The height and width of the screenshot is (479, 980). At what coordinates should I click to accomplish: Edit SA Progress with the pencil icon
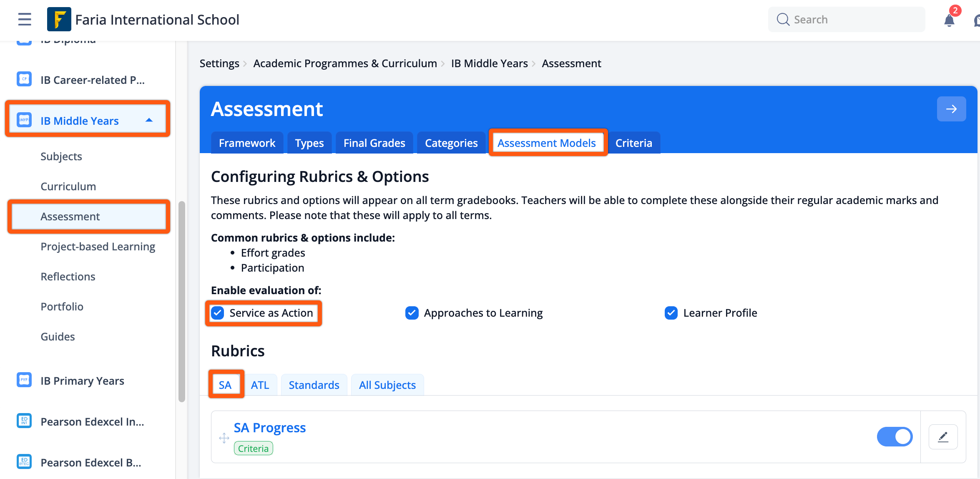(x=943, y=437)
